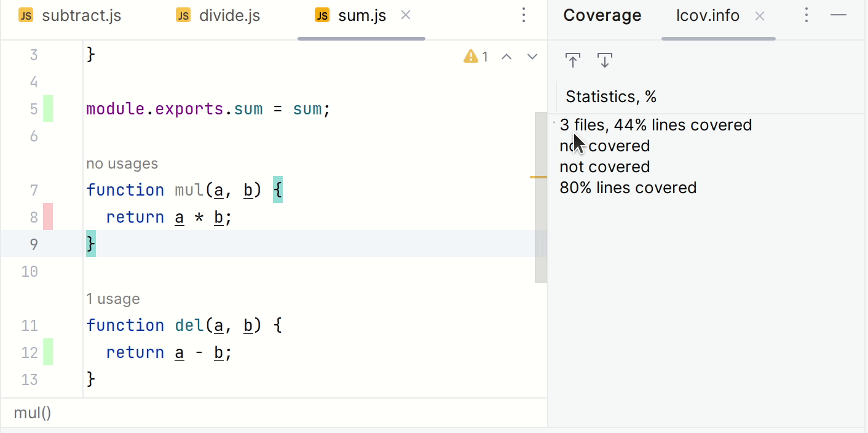The image size is (868, 433).
Task: Jump to next highlighted problem arrow
Action: coord(532,57)
